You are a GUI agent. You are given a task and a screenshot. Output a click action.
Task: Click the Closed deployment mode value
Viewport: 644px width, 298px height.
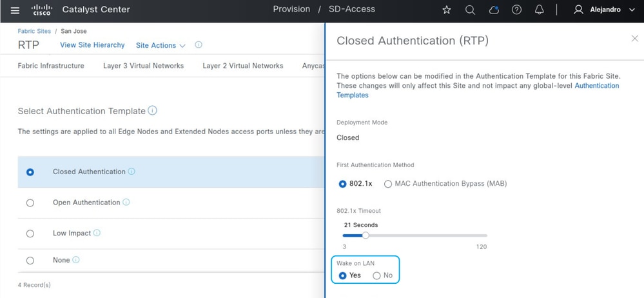point(348,137)
